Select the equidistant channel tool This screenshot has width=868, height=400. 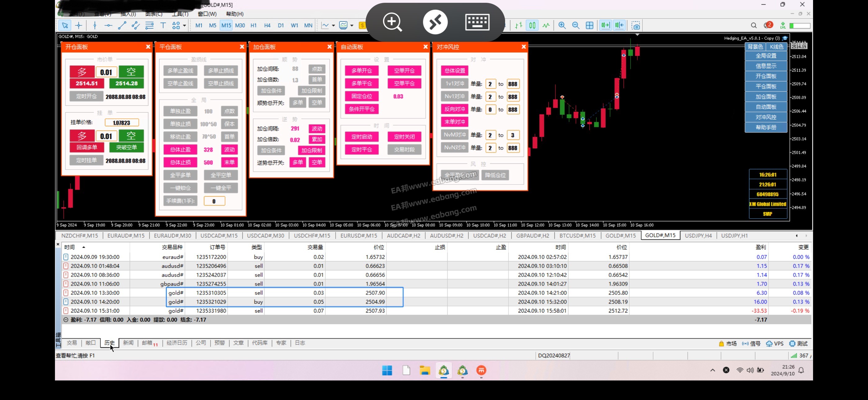135,25
